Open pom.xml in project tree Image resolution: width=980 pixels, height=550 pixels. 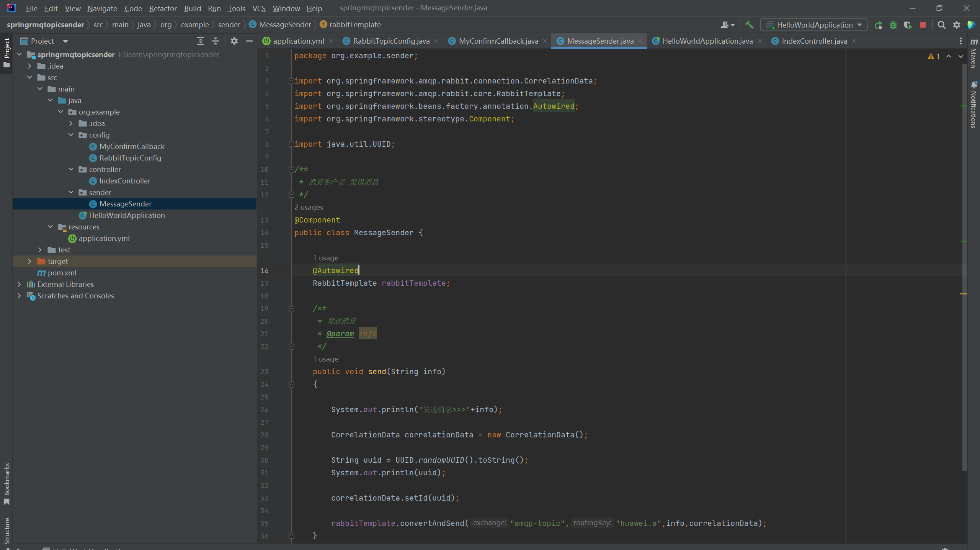tap(62, 273)
